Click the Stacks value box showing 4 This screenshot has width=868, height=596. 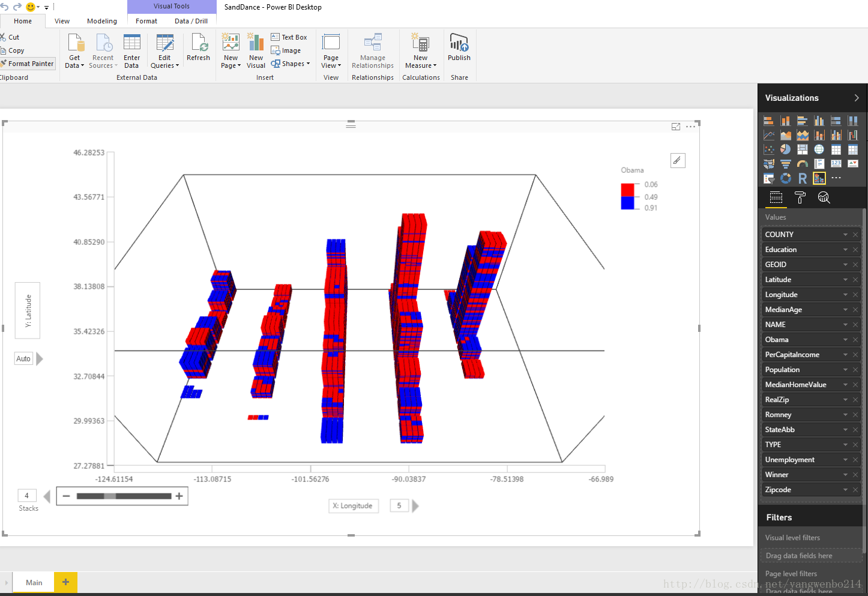pos(27,496)
